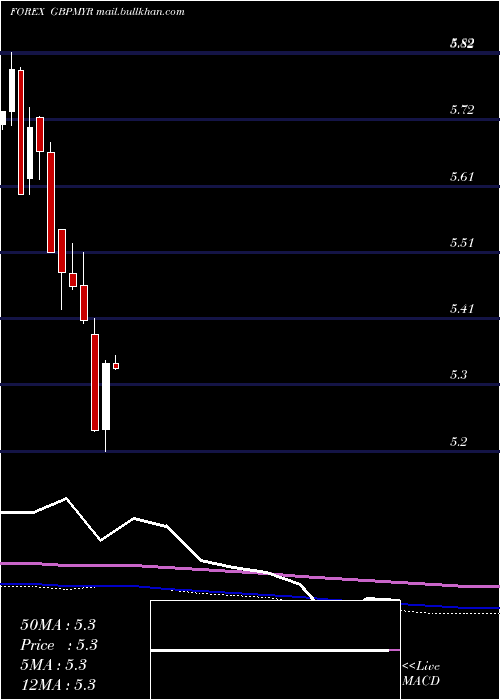Click the white-bordered MACD panel box

[275, 650]
